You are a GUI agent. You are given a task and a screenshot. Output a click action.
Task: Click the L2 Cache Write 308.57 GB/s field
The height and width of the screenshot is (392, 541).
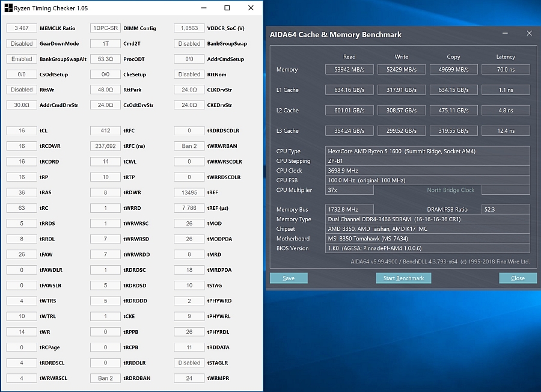[x=402, y=111]
